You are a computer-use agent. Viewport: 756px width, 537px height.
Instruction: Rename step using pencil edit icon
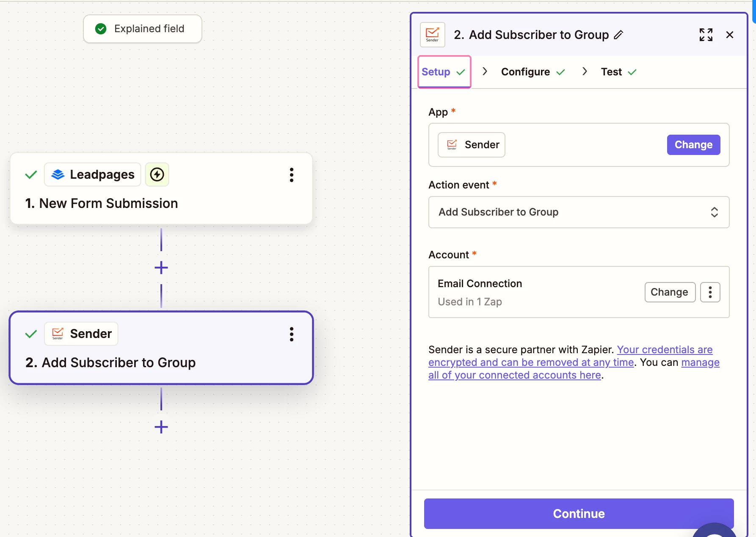618,35
